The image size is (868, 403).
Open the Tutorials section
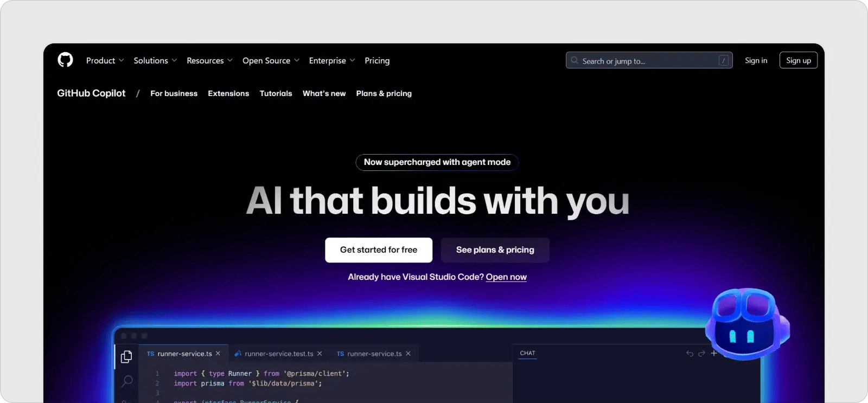(x=276, y=93)
